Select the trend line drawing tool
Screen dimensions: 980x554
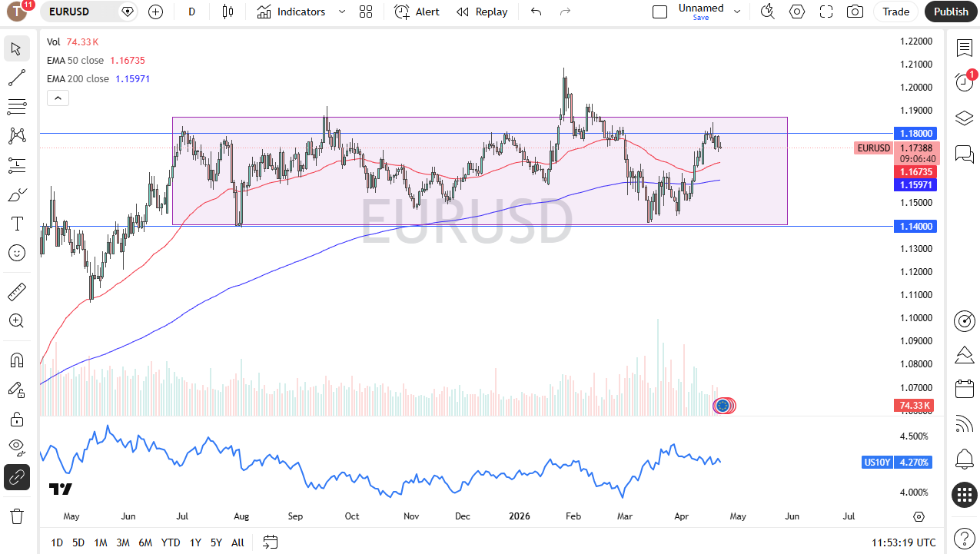[x=17, y=78]
